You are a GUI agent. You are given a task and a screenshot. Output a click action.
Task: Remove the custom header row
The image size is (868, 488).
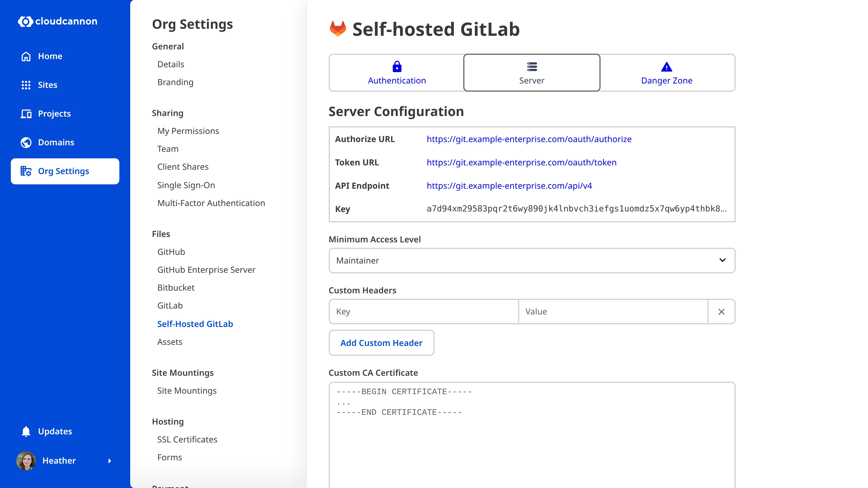[722, 312]
